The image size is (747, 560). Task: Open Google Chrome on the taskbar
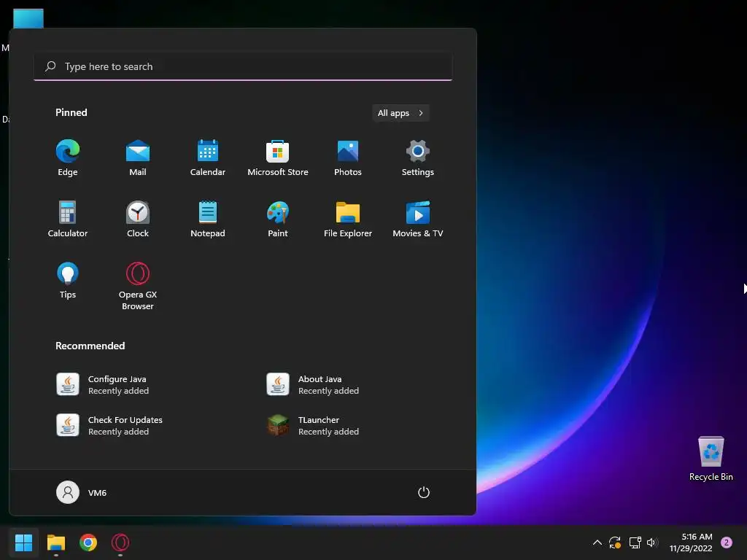(x=88, y=542)
